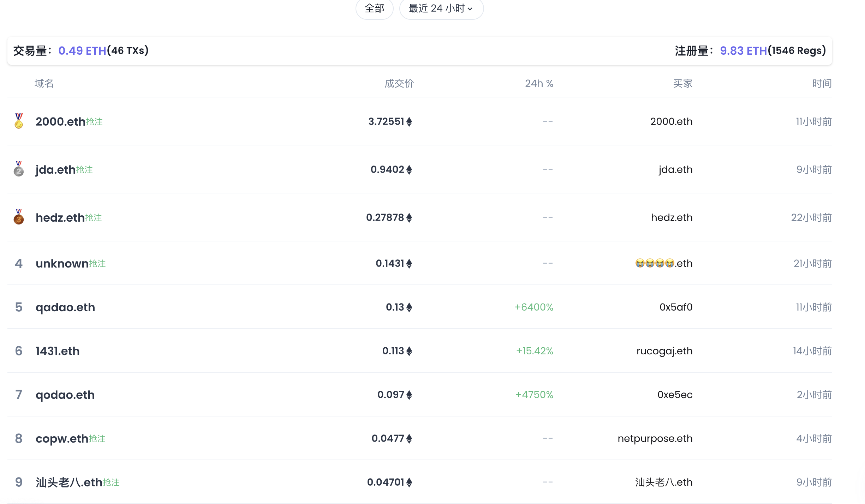Sort by the 成交价 column header

click(x=399, y=83)
